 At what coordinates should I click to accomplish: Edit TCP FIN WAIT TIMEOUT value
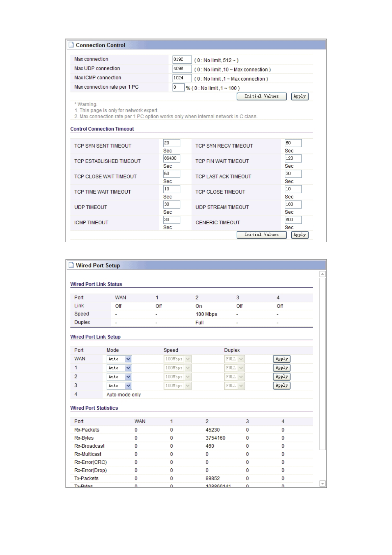(x=293, y=158)
